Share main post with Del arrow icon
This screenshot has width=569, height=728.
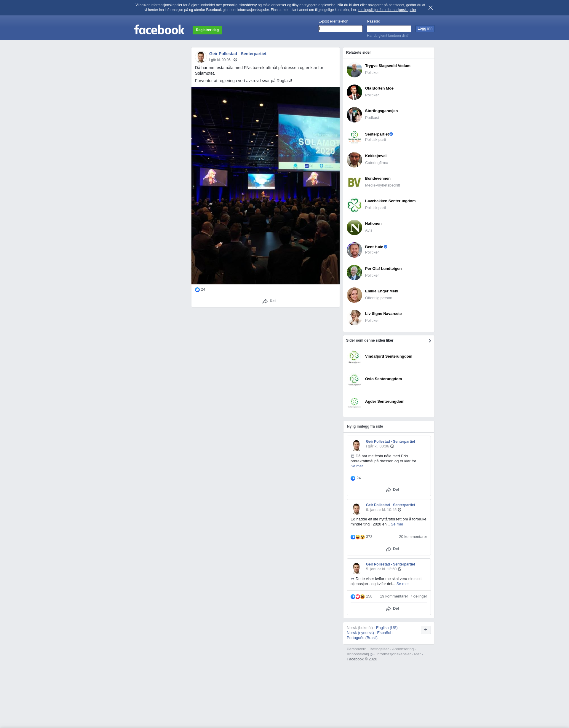point(265,301)
